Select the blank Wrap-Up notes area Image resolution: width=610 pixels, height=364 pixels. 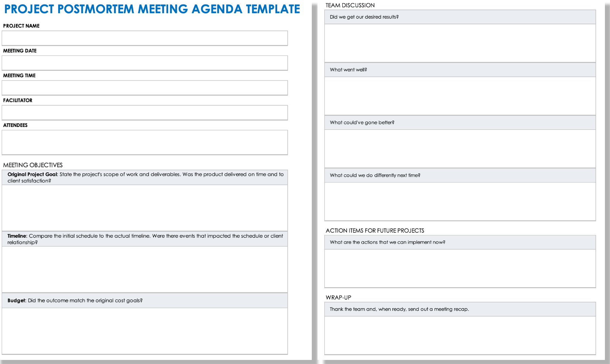[460, 335]
